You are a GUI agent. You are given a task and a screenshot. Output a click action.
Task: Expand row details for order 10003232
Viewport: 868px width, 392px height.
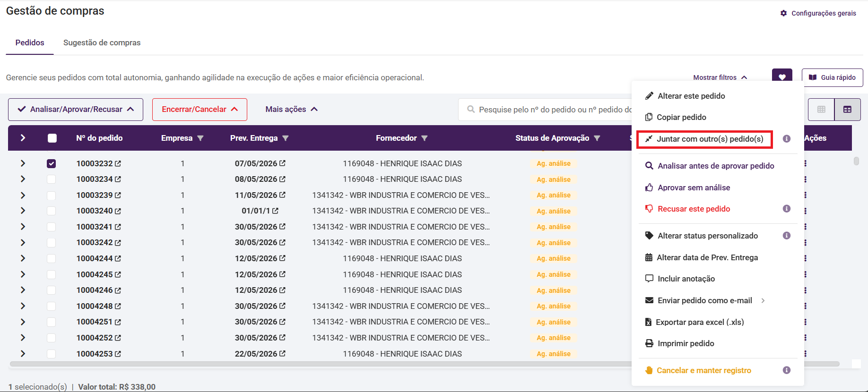[x=23, y=163]
